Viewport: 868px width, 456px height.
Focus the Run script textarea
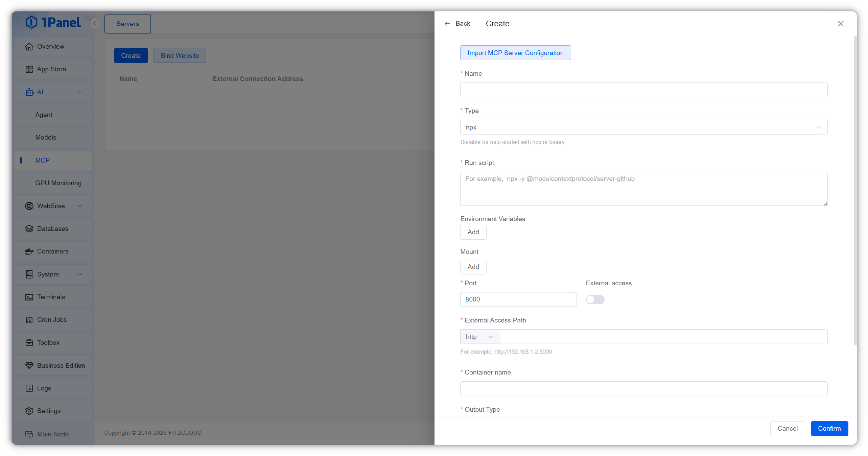[644, 189]
